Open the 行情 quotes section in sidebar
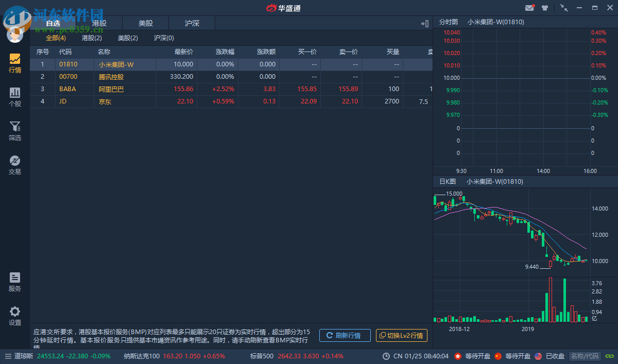This screenshot has width=618, height=364. point(15,63)
